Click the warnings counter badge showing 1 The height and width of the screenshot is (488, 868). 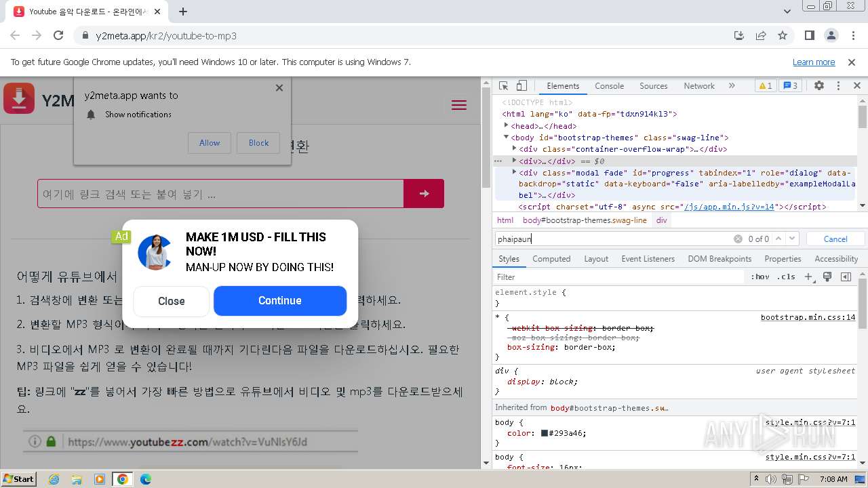coord(766,86)
